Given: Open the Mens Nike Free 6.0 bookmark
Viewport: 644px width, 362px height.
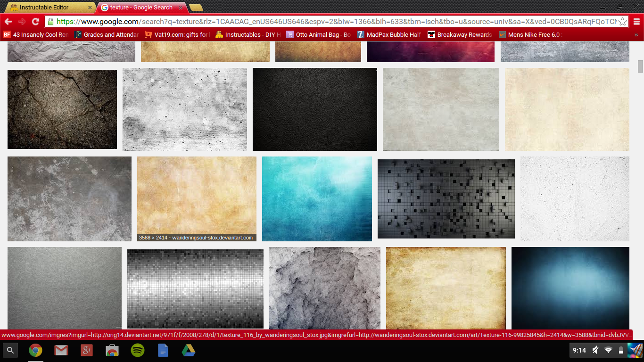Looking at the screenshot, I should tap(531, 35).
